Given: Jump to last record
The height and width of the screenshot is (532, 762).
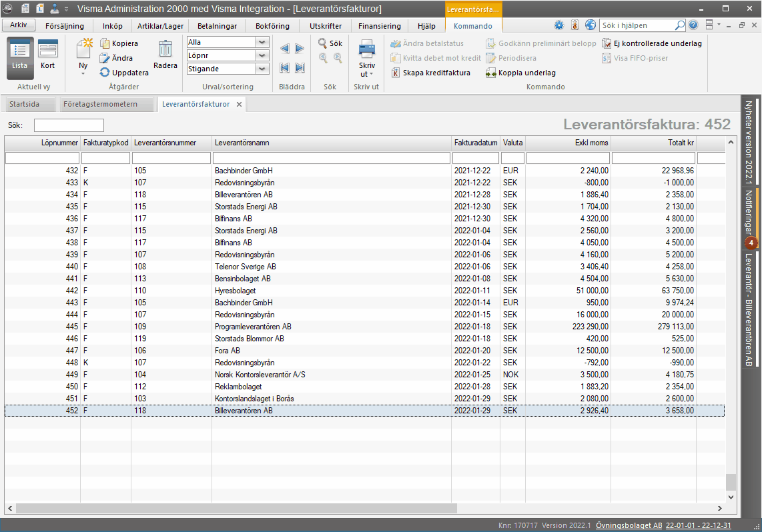Looking at the screenshot, I should click(300, 68).
